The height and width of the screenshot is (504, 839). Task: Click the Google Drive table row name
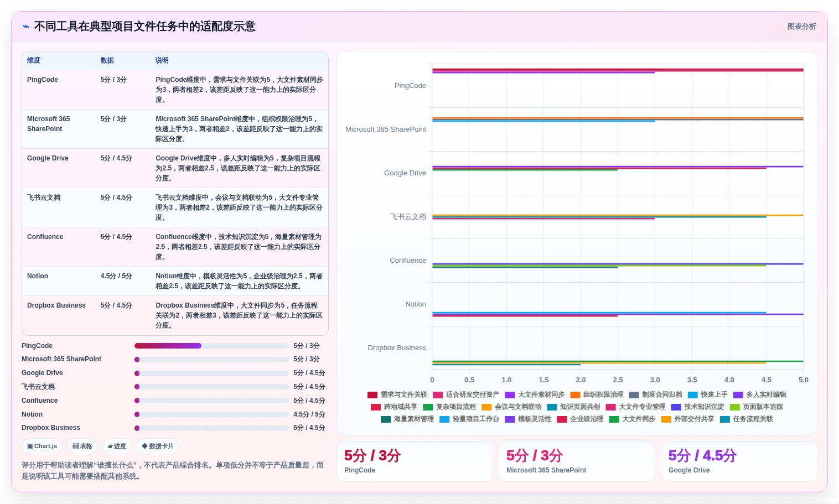pos(48,158)
